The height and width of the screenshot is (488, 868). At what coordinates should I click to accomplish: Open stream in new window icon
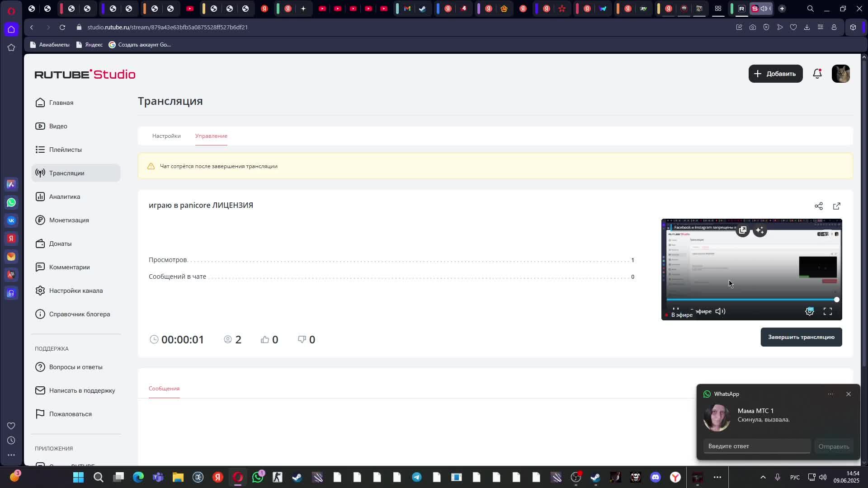[x=836, y=206]
